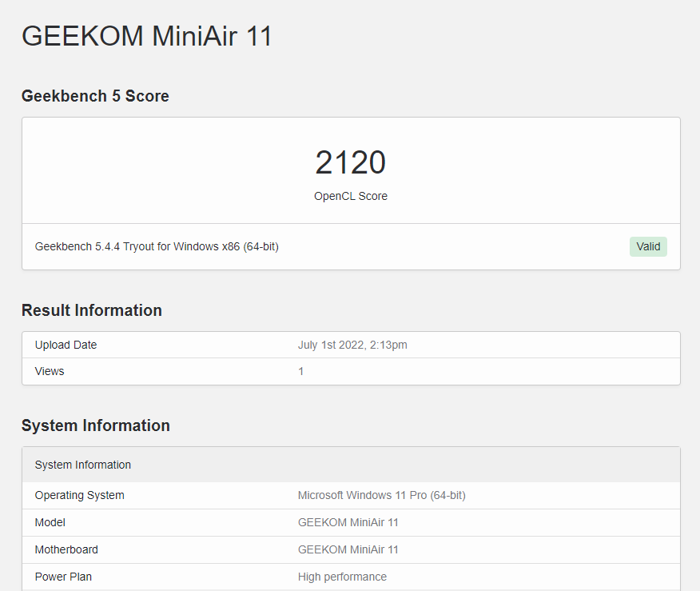This screenshot has width=700, height=591.
Task: Select the 2120 OpenCL score number
Action: click(x=351, y=162)
